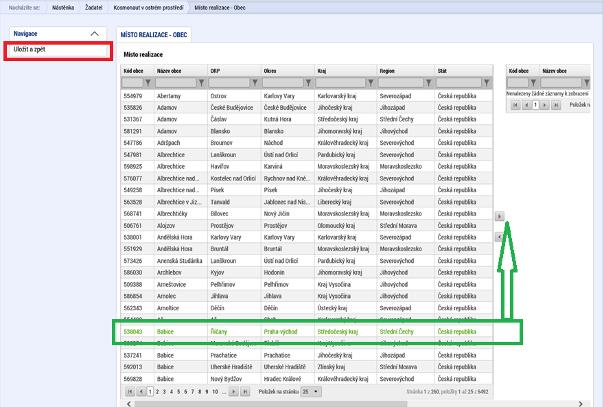Go to page 2 of left table
604x407 pixels.
tap(157, 392)
